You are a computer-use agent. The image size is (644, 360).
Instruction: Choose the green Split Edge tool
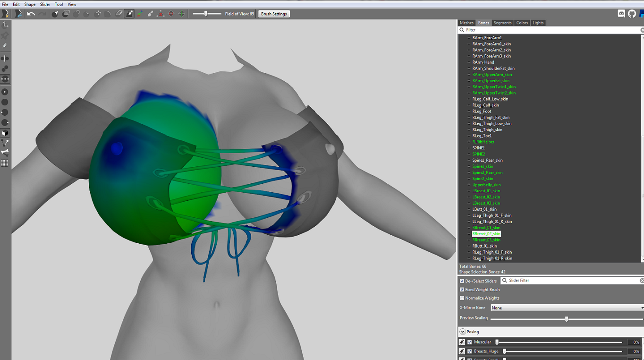coord(181,14)
